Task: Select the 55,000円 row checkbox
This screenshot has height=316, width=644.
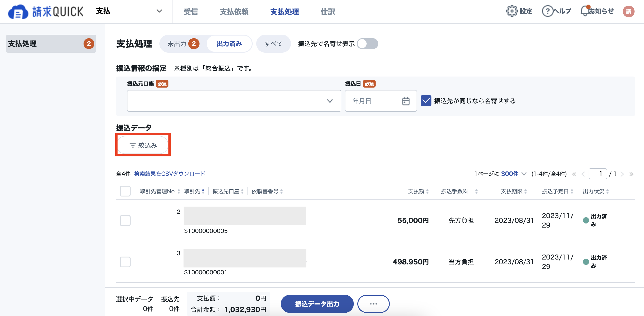Action: 125,221
